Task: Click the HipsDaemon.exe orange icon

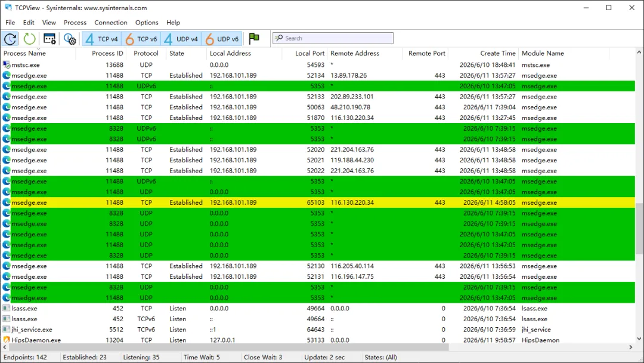Action: 6,340
